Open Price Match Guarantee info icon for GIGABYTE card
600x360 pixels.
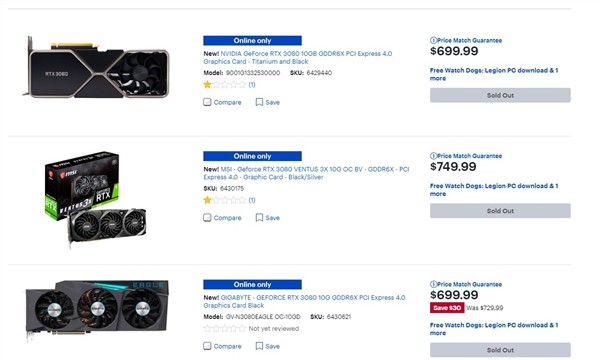coord(433,284)
